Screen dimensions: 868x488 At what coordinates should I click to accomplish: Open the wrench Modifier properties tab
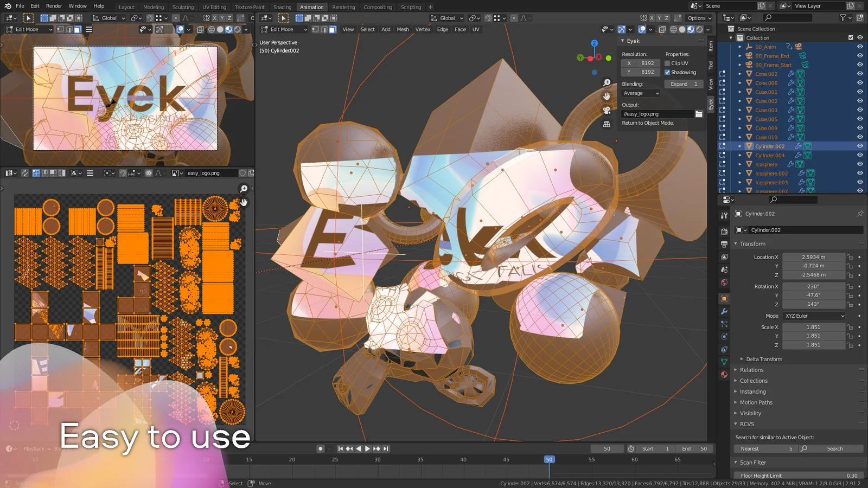724,311
